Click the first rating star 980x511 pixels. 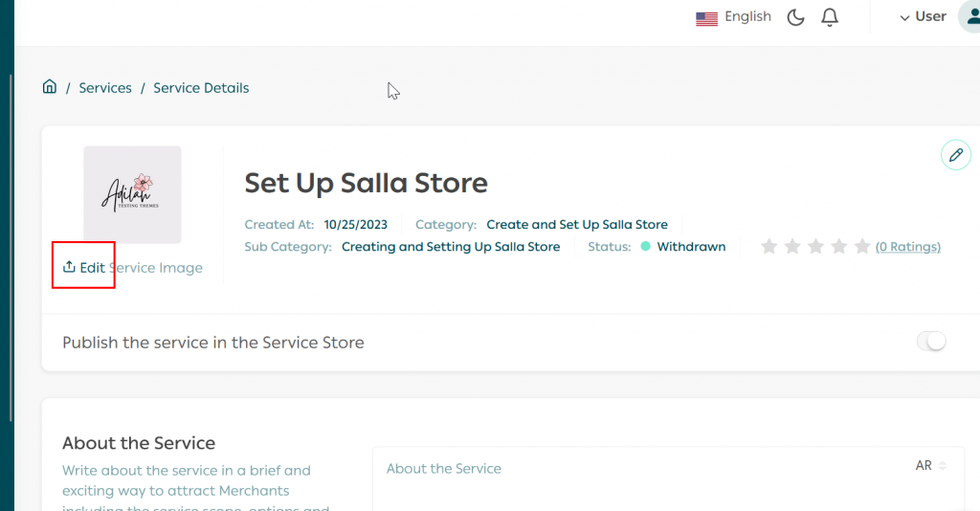pyautogui.click(x=768, y=247)
